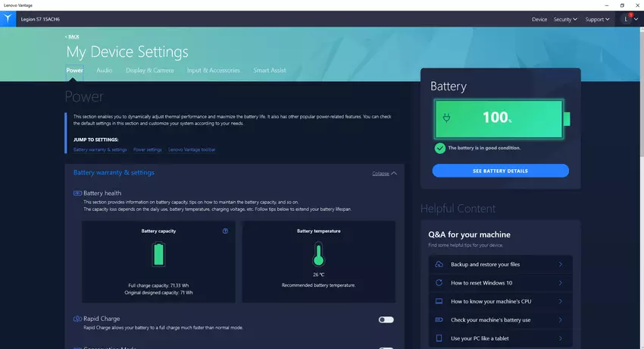644x349 pixels.
Task: Open the Security dropdown menu
Action: coord(565,19)
